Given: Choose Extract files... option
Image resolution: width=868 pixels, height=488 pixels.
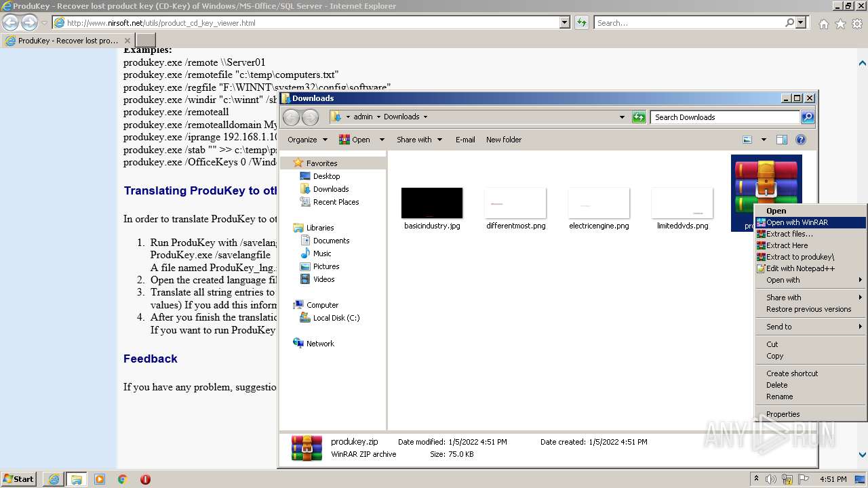Looking at the screenshot, I should point(811,234).
